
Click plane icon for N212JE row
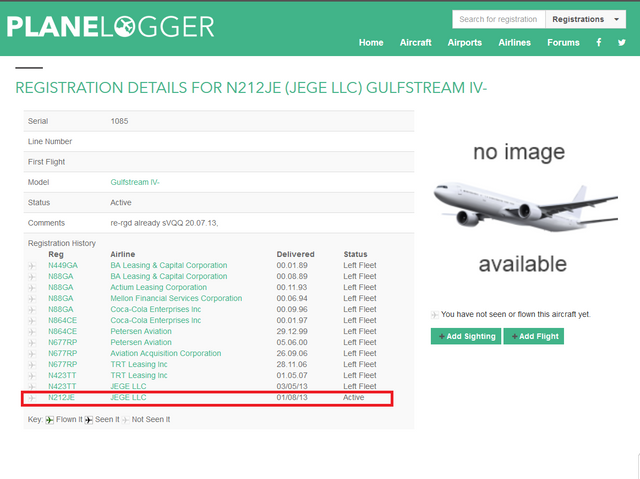coord(32,398)
